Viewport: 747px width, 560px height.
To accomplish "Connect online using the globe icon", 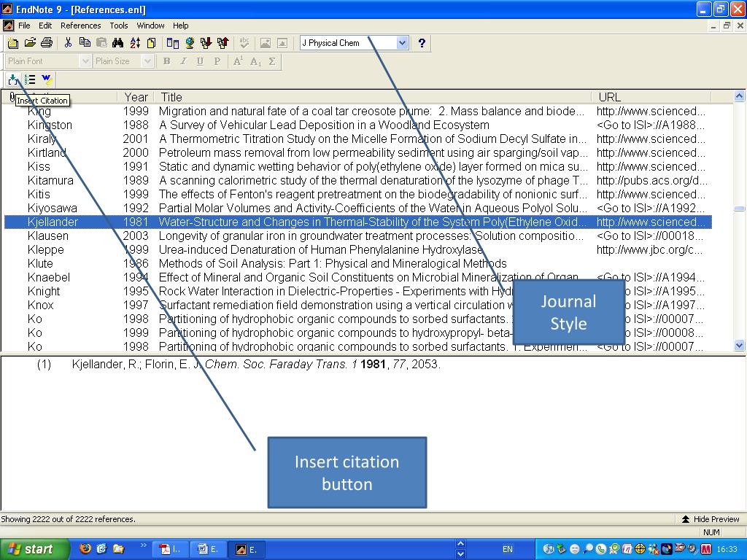I will 190,43.
